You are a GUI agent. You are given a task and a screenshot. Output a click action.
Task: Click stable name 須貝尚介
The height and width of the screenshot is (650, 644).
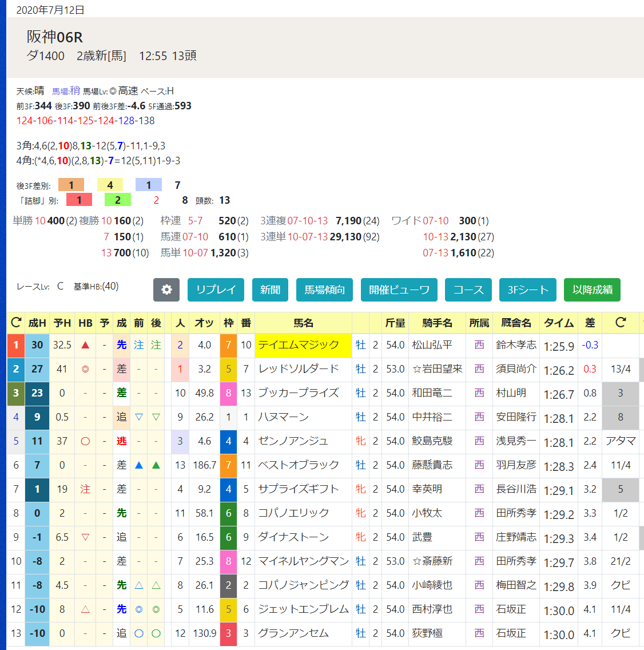coord(516,369)
